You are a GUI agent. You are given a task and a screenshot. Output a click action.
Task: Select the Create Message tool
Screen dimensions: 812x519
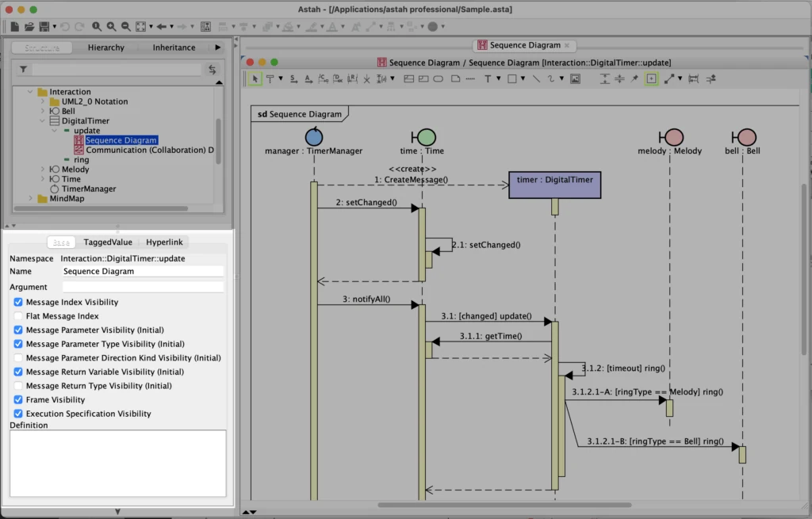coord(324,78)
